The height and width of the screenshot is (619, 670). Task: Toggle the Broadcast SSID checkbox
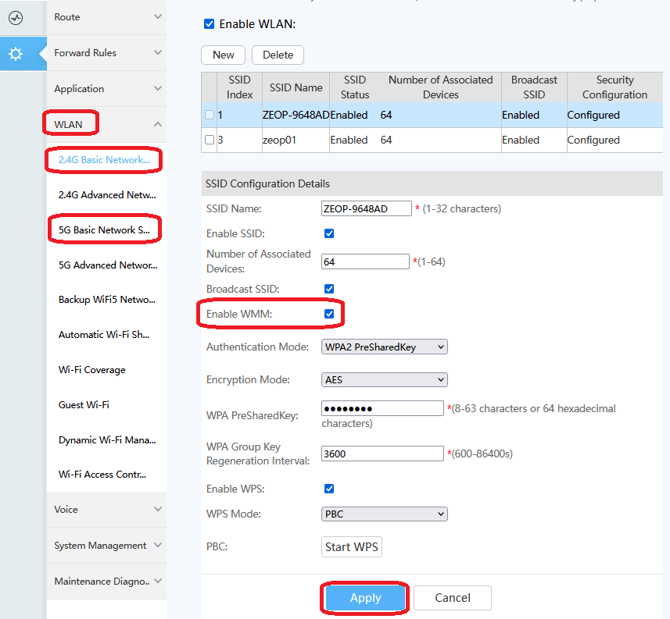[x=329, y=289]
